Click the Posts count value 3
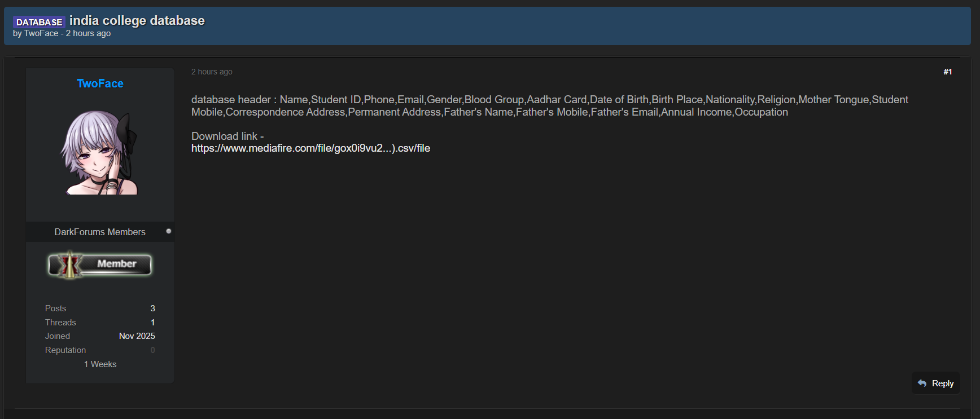The width and height of the screenshot is (980, 419). click(x=152, y=308)
